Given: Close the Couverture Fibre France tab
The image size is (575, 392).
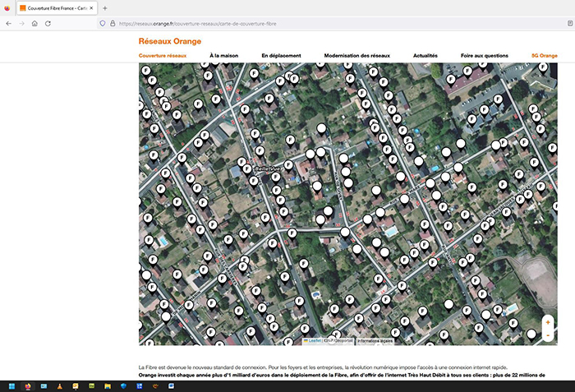Looking at the screenshot, I should (x=91, y=8).
